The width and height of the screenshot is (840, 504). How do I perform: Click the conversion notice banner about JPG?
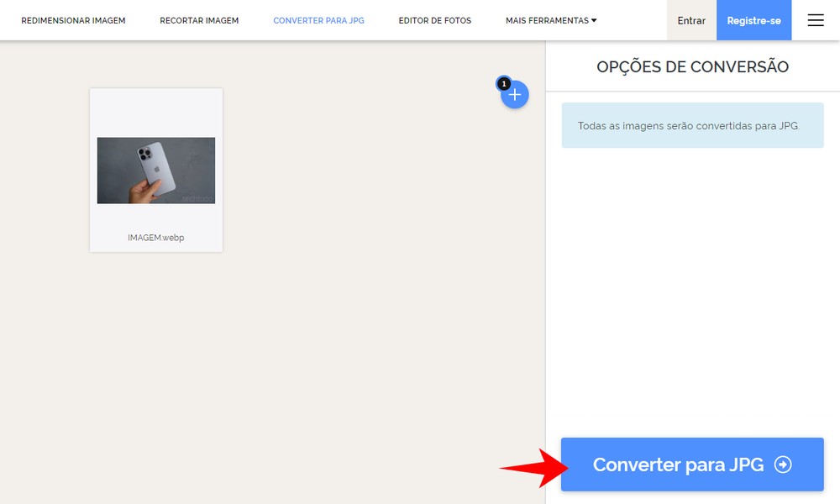[691, 124]
